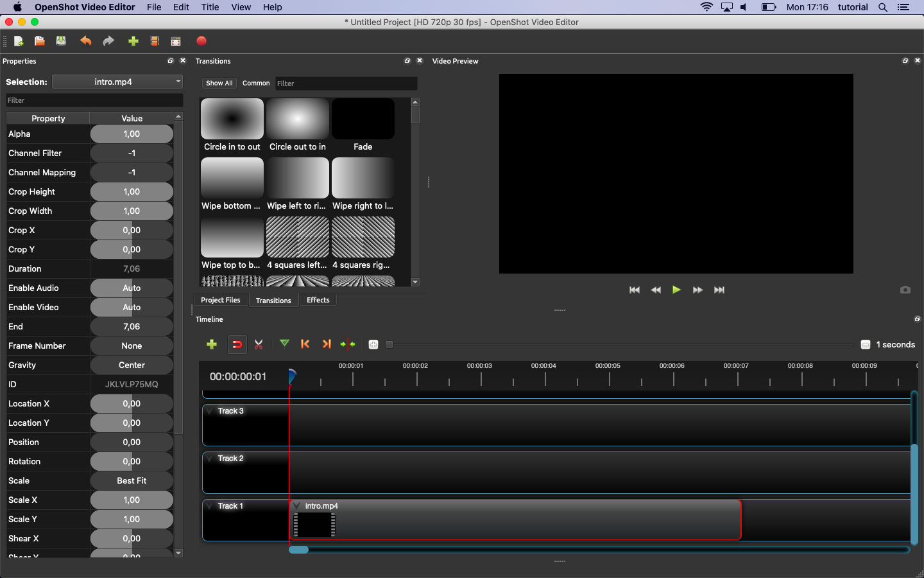
Task: Click the Save Project icon
Action: pos(61,41)
